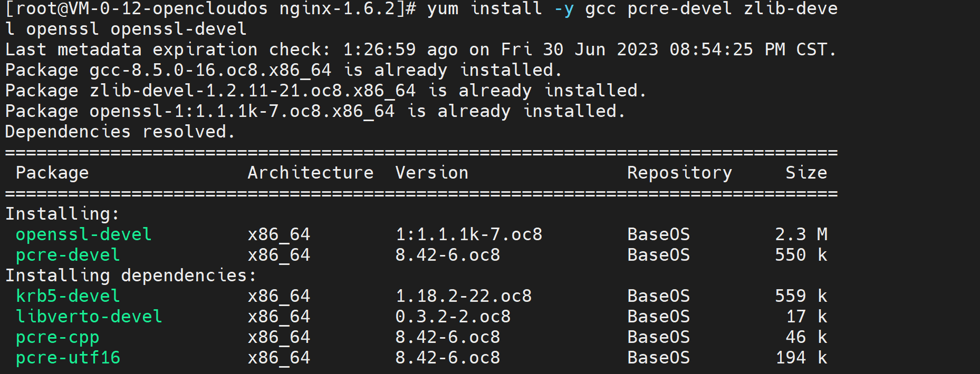The image size is (980, 374).
Task: Click the pcre-utf16 package name
Action: coord(68,358)
